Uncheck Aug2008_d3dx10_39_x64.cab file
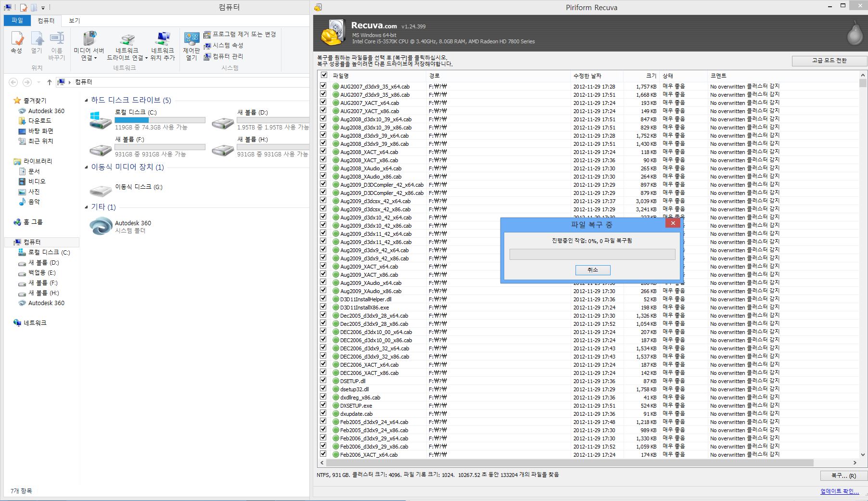The height and width of the screenshot is (501, 868). click(x=323, y=118)
